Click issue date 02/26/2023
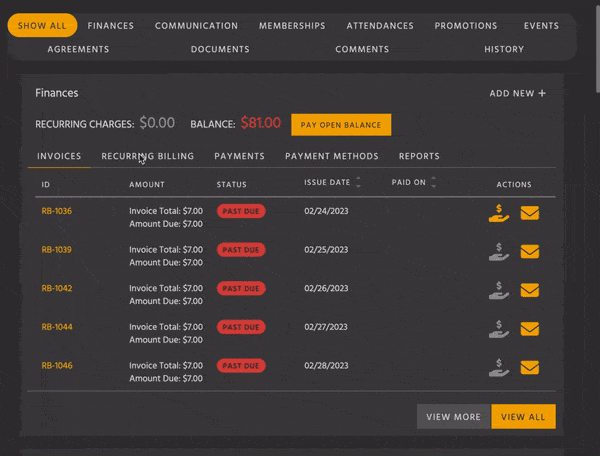 click(326, 288)
